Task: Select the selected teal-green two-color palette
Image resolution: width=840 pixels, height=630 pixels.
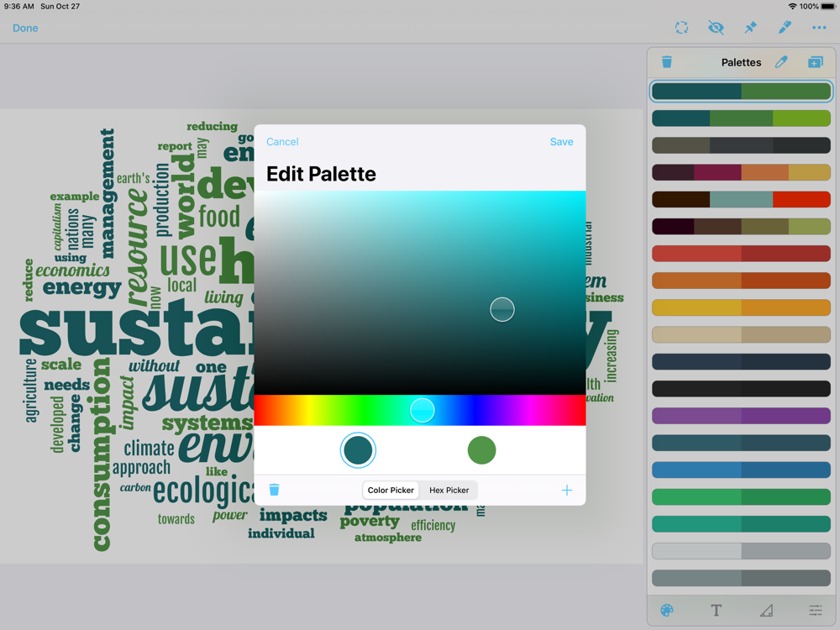Action: (x=742, y=91)
